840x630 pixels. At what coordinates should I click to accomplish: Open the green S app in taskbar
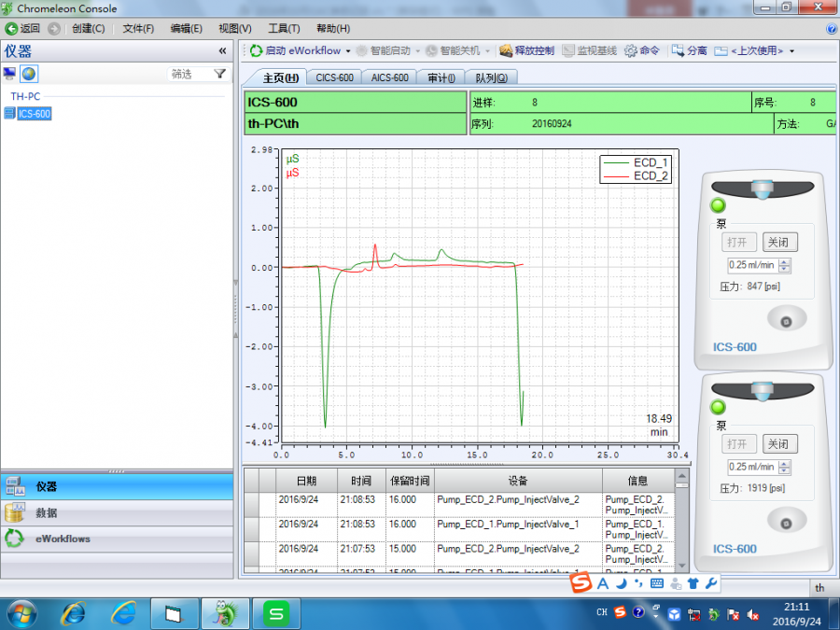[276, 614]
